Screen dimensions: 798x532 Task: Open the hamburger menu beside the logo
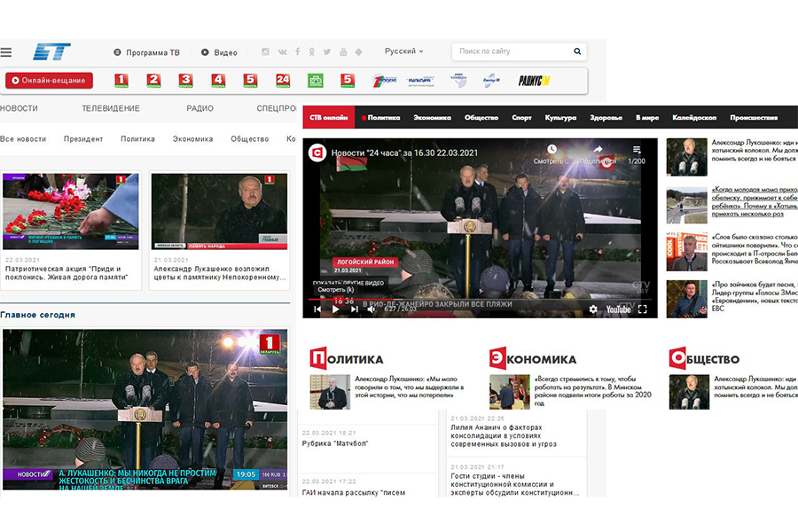6,51
